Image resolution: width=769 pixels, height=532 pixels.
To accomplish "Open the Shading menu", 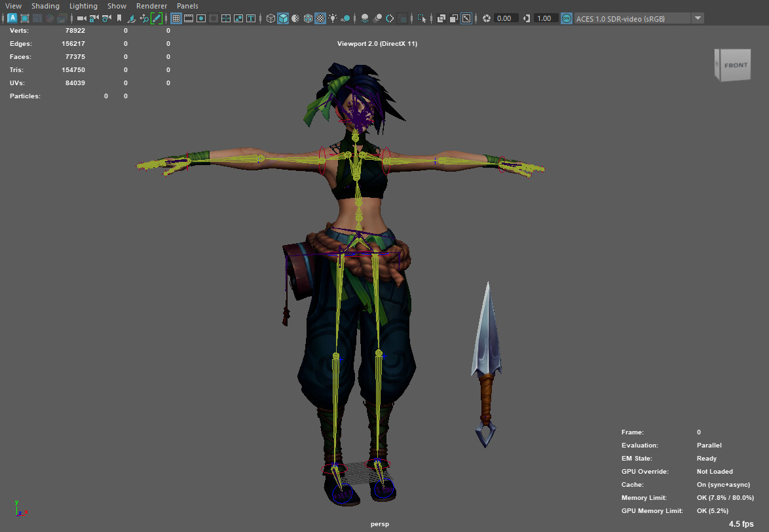I will click(45, 6).
